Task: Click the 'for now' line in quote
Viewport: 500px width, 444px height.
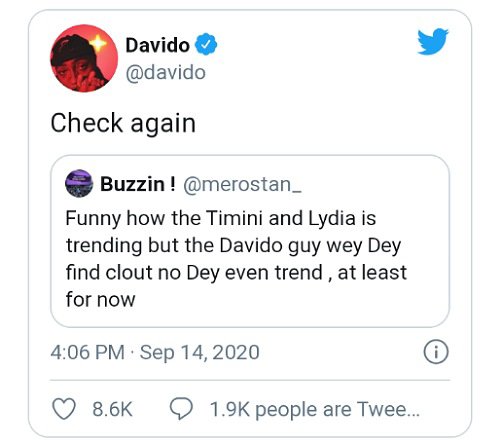Action: [100, 299]
